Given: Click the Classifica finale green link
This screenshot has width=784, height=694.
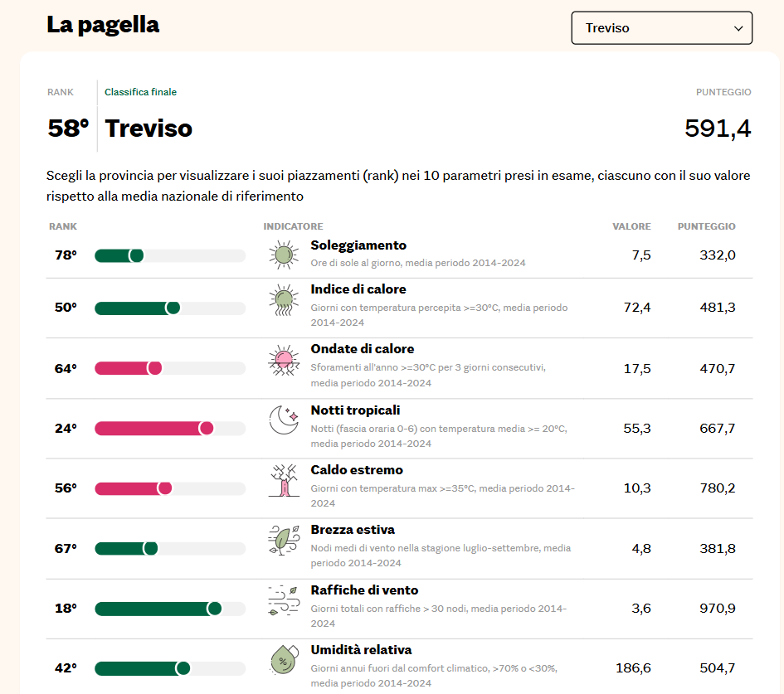Looking at the screenshot, I should tap(140, 92).
